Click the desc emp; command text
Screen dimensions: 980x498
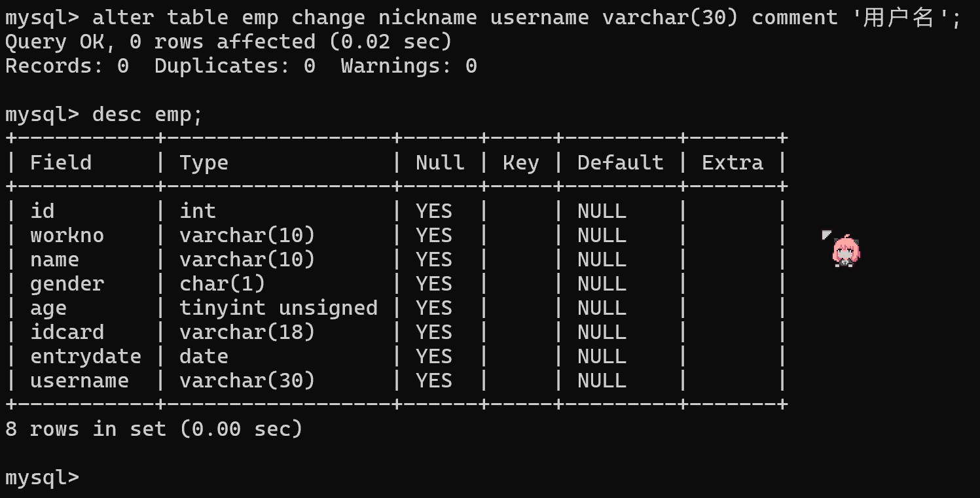click(147, 114)
